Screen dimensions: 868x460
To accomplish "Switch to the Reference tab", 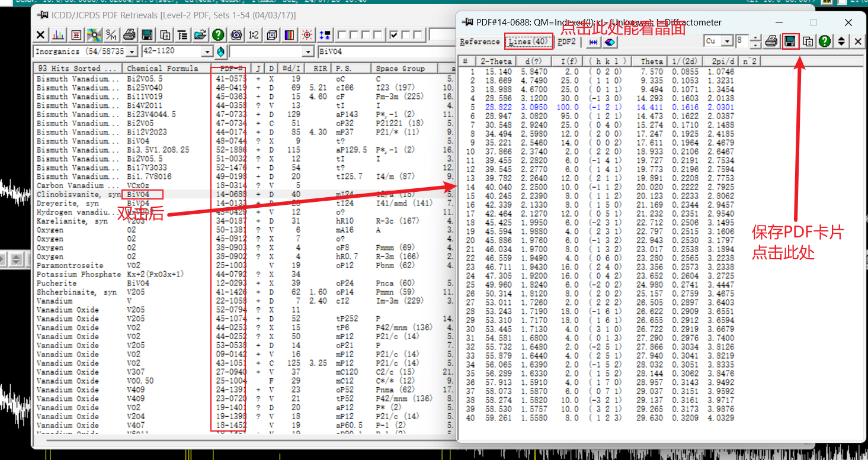I will click(480, 42).
